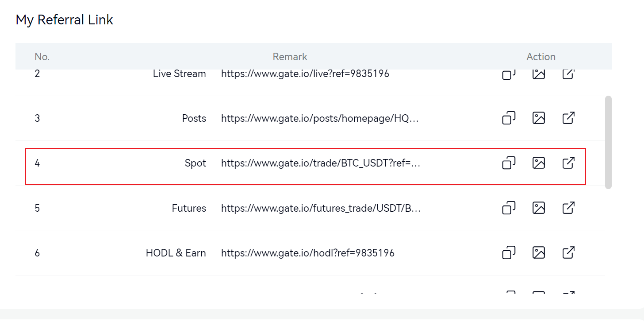The width and height of the screenshot is (644, 326).
Task: Open HODL & Earn link externally
Action: click(x=568, y=253)
